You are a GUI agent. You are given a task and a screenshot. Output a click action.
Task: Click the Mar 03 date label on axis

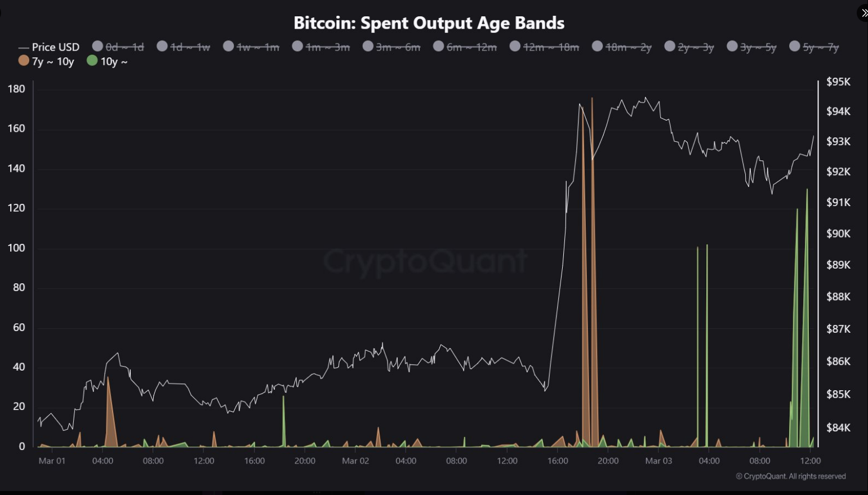(658, 461)
